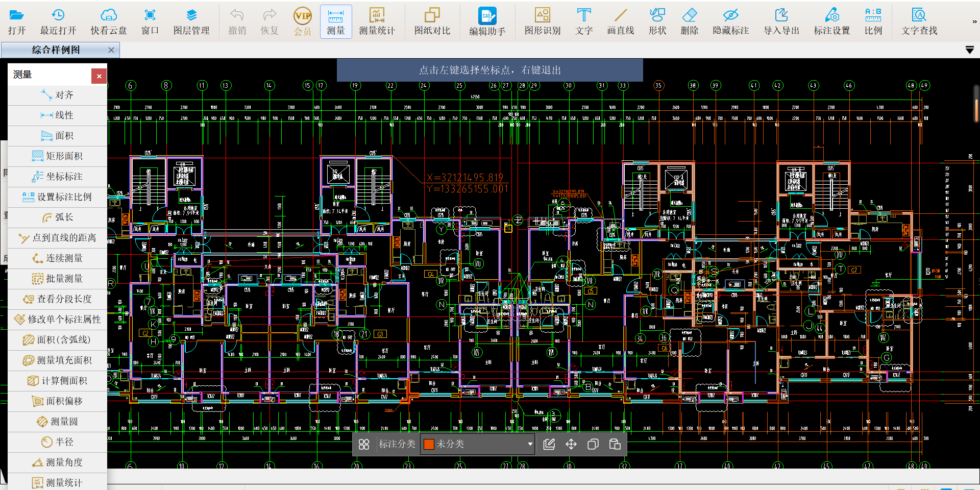Click yellow coordinate marker square
Viewport: 980px width, 490px height.
tap(508, 228)
